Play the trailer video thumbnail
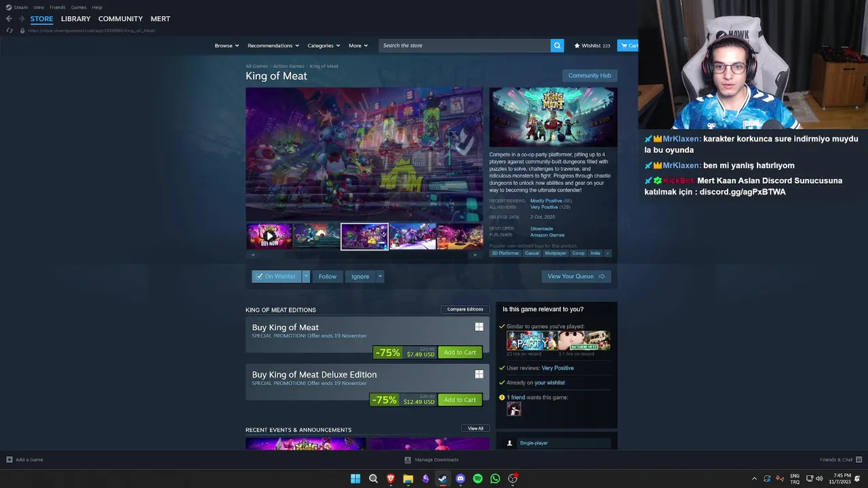This screenshot has width=868, height=488. [x=269, y=237]
